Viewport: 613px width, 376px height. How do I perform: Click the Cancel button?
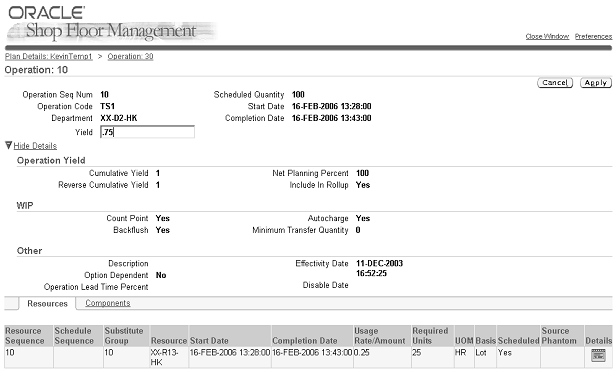555,83
